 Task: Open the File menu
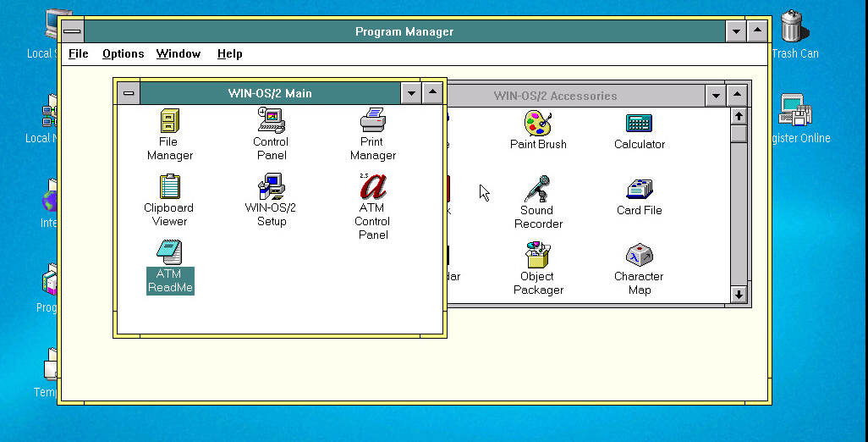(78, 53)
